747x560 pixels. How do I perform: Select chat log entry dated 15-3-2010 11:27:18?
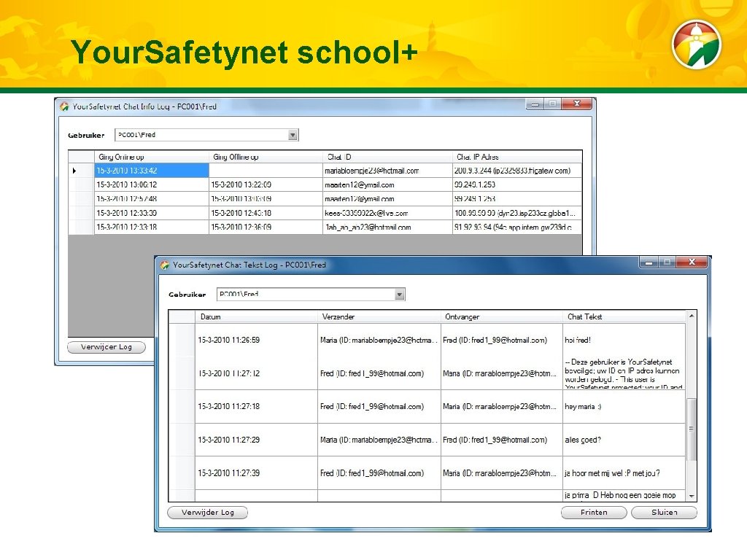click(256, 407)
